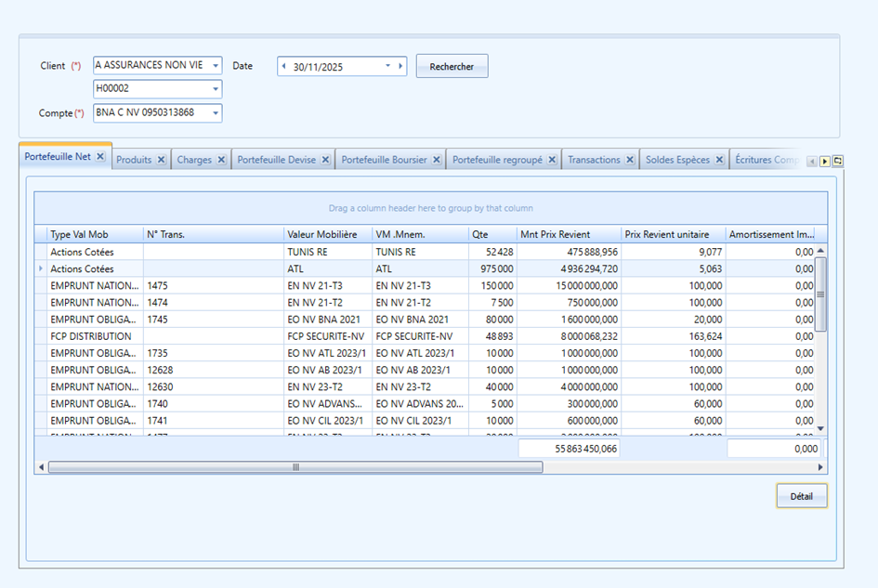Image resolution: width=878 pixels, height=588 pixels.
Task: Close the Charges tab
Action: click(221, 160)
